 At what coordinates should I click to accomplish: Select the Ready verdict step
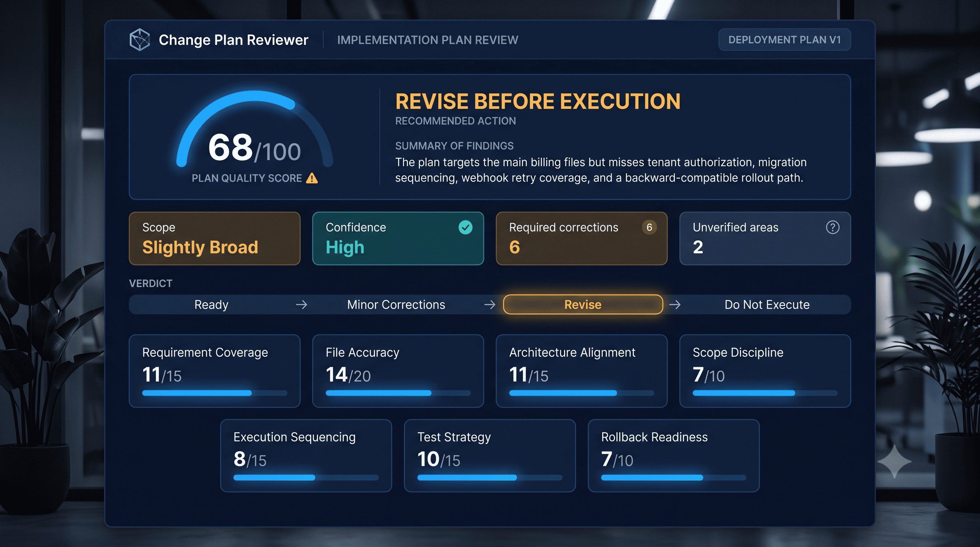click(x=211, y=305)
